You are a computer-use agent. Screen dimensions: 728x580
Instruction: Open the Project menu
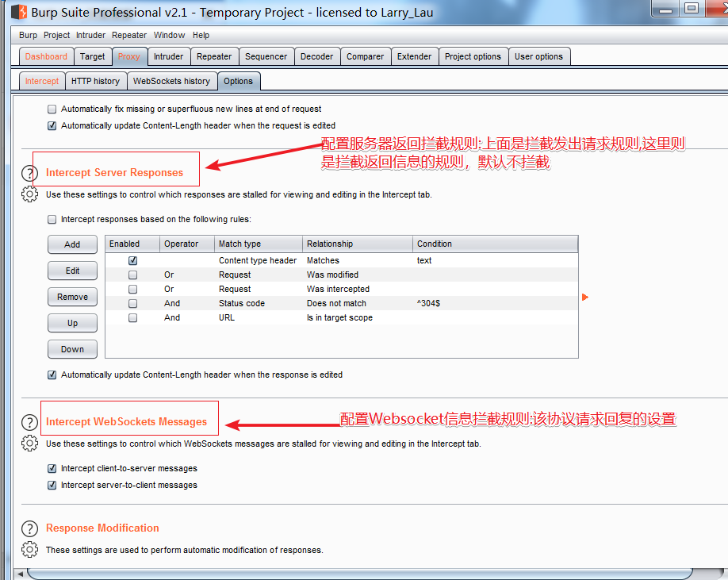tap(56, 35)
